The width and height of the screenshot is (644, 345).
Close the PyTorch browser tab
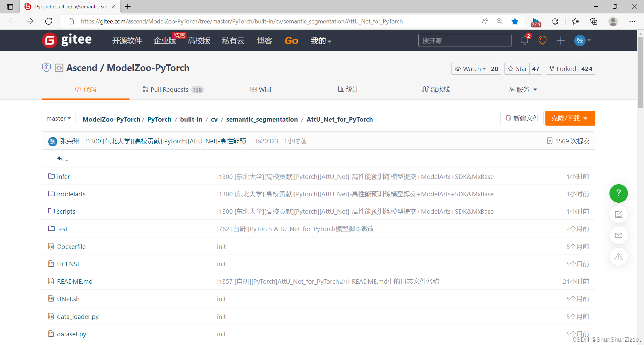tap(113, 7)
